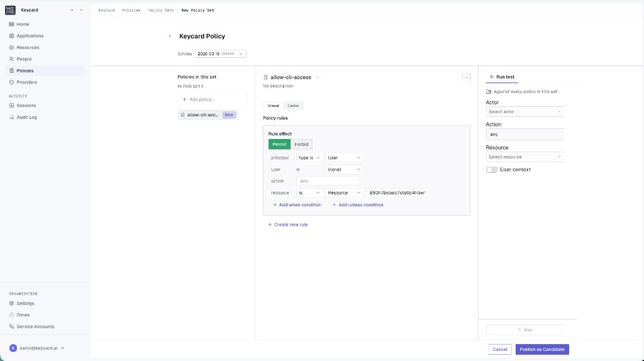The width and height of the screenshot is (644, 361).
Task: Click the back arrow beside Keycard Policy
Action: tap(170, 36)
